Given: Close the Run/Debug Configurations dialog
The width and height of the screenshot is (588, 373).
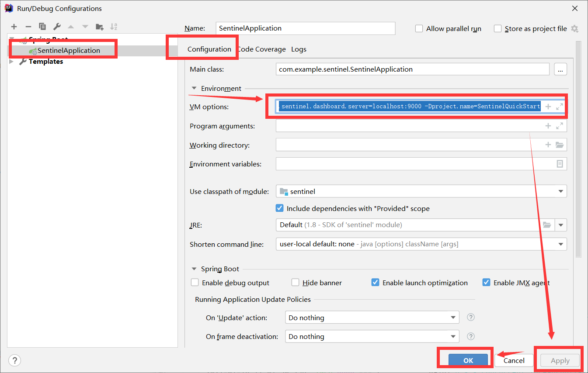Looking at the screenshot, I should [x=574, y=8].
